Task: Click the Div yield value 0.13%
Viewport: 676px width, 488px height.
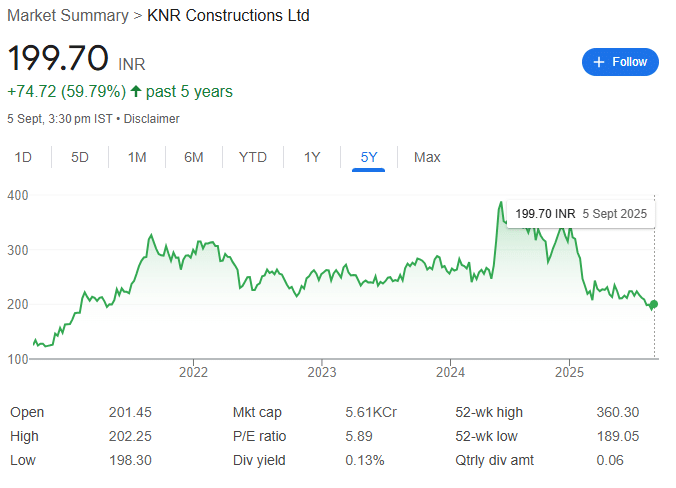Action: point(365,460)
